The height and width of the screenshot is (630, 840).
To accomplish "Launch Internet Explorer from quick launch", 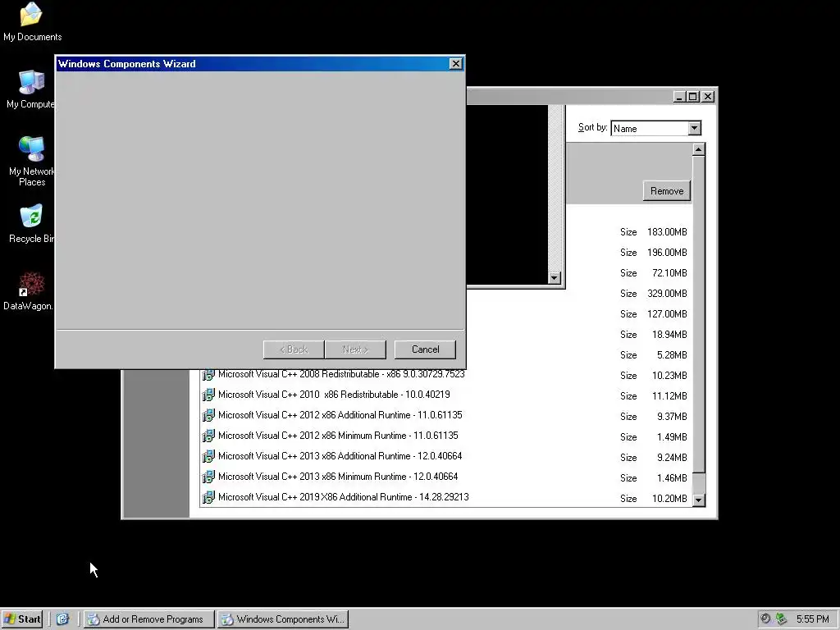I will (62, 619).
